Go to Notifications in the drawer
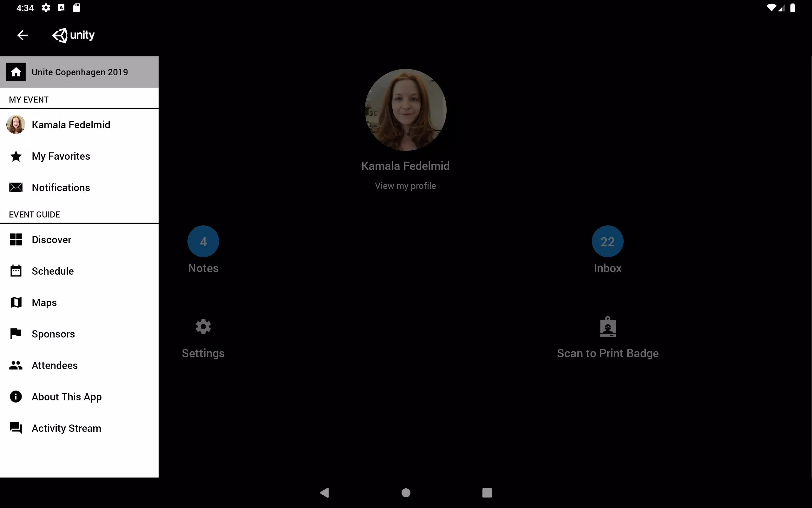Screen dimensions: 812x508 79,187
